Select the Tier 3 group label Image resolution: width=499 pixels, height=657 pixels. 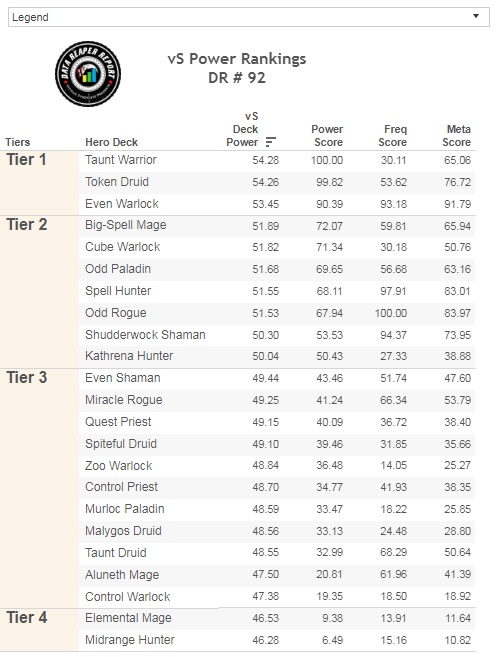pos(27,378)
